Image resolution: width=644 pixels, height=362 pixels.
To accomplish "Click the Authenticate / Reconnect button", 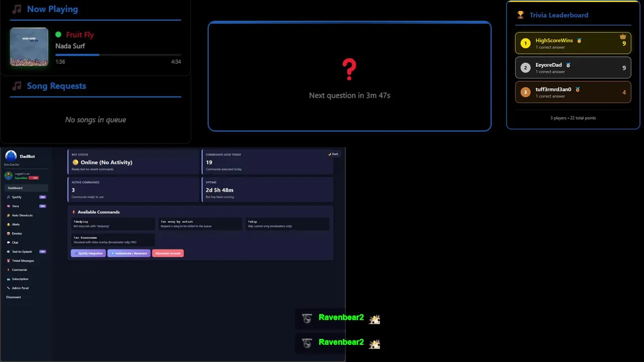I will 129,253.
